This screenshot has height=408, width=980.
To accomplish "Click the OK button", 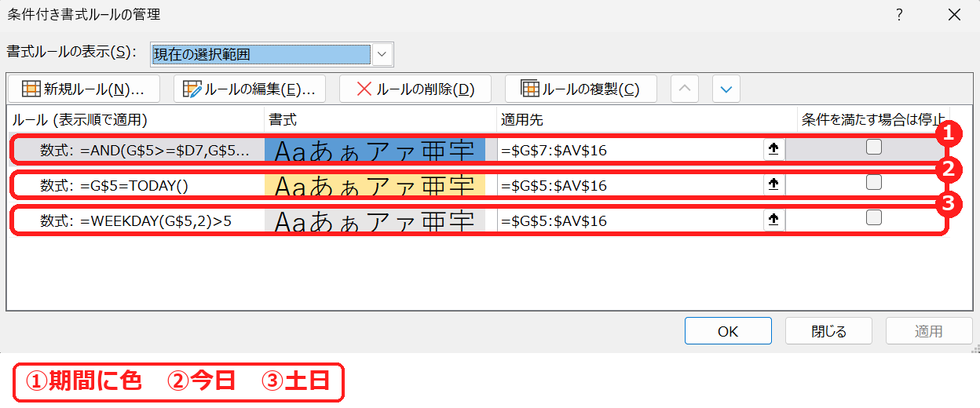I will coord(728,331).
